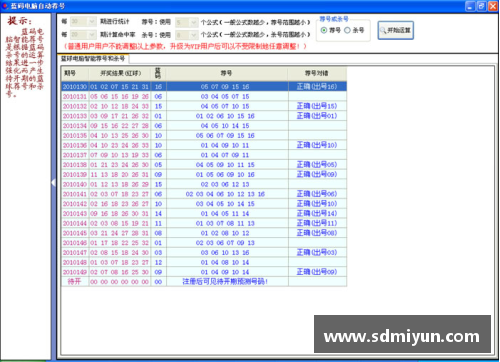Click the restore window button

pyautogui.click(x=481, y=6)
